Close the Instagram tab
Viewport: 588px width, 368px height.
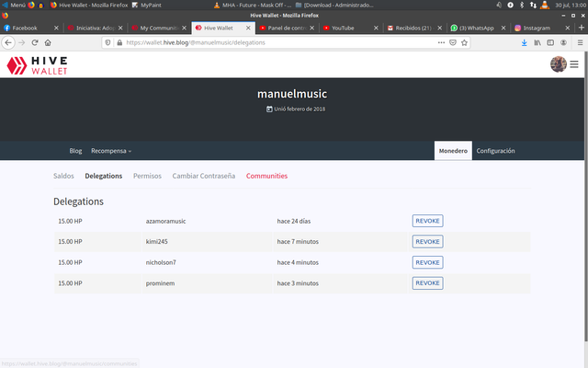coord(568,28)
